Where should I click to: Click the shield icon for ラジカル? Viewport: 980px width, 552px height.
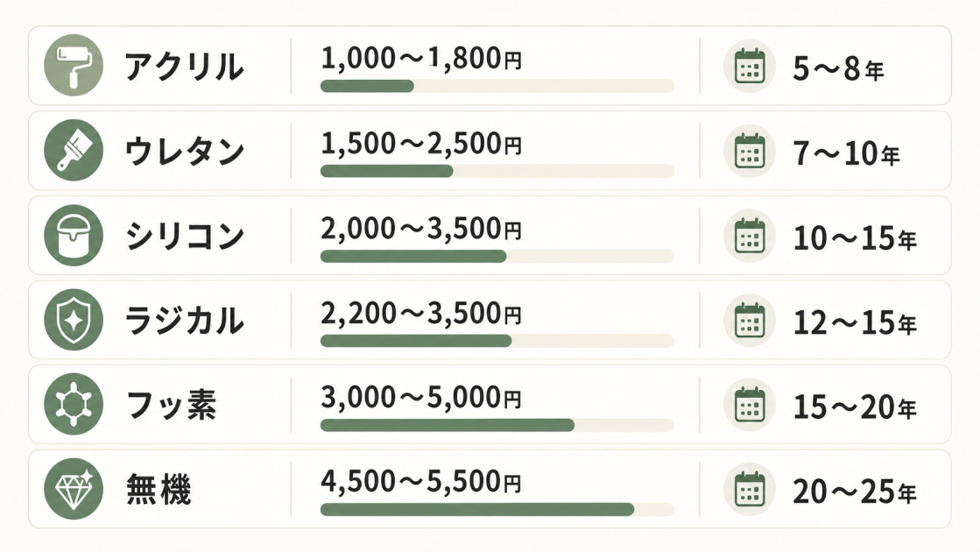[x=74, y=320]
